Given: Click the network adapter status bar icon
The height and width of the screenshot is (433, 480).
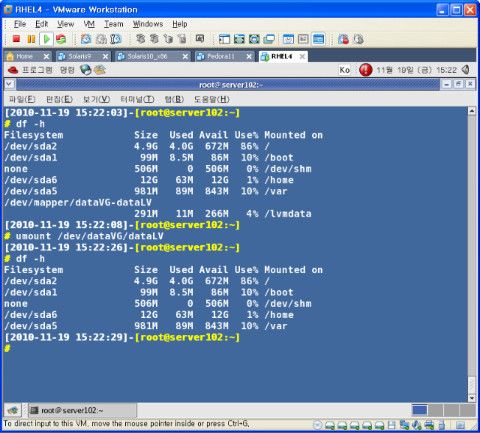Looking at the screenshot, I should (x=404, y=425).
